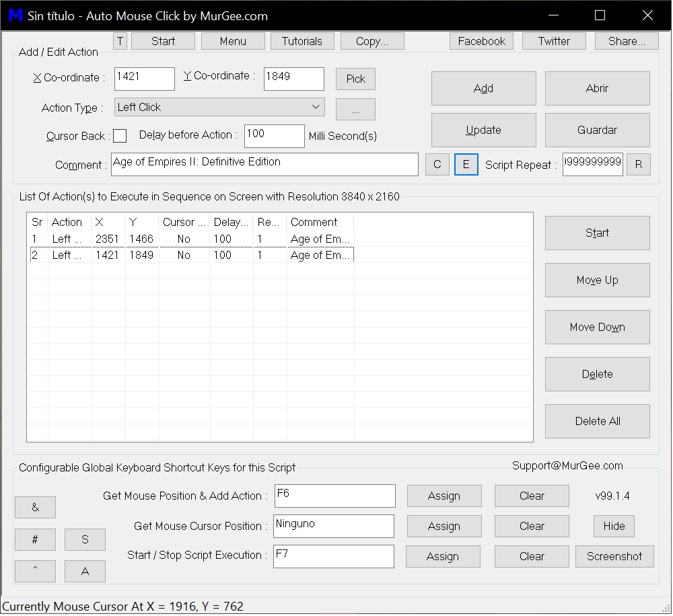The height and width of the screenshot is (616, 673).
Task: Click the Delay before Action field
Action: tap(275, 136)
